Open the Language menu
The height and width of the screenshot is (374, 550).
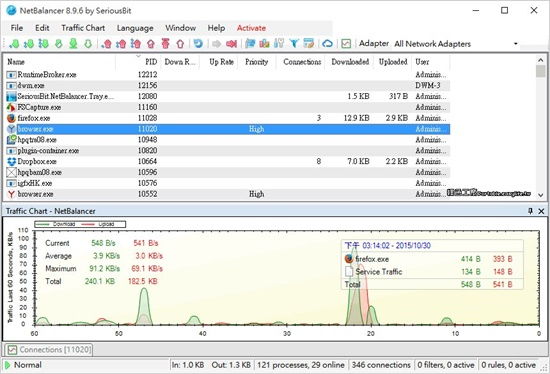point(135,28)
